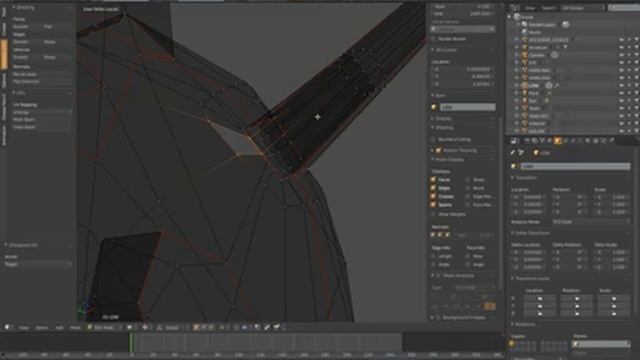Click the Flip Direction button

pyautogui.click(x=42, y=82)
